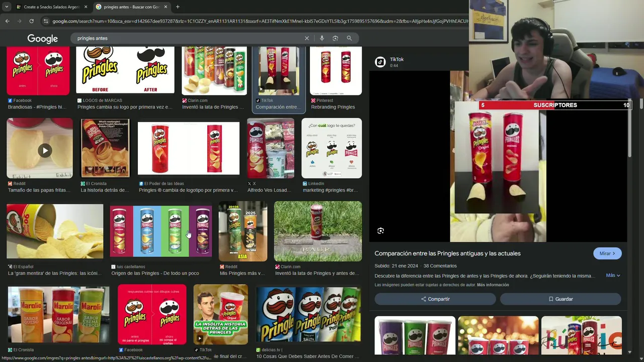Open the large preview video image
The width and height of the screenshot is (644, 362).
point(498,156)
